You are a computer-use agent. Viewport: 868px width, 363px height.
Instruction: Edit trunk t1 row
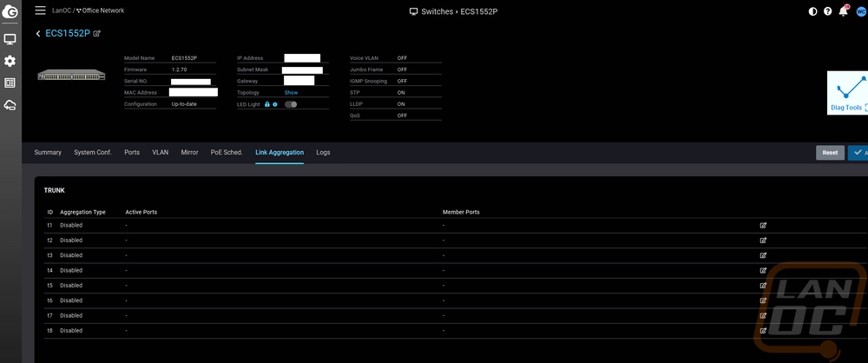click(x=763, y=225)
